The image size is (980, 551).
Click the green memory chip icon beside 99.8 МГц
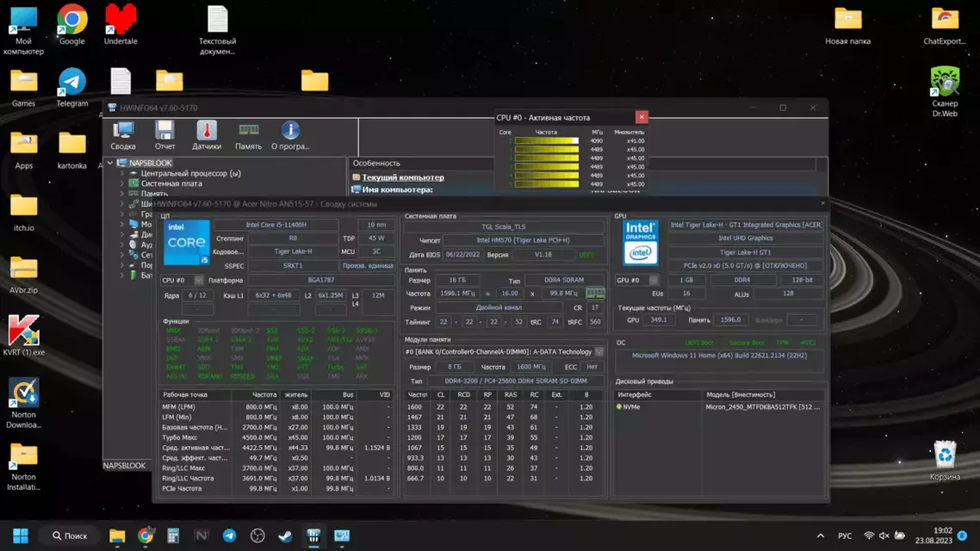tap(594, 293)
